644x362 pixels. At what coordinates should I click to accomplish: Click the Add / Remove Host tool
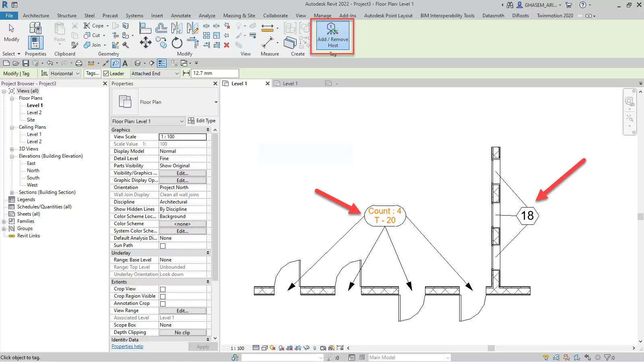[x=332, y=35]
